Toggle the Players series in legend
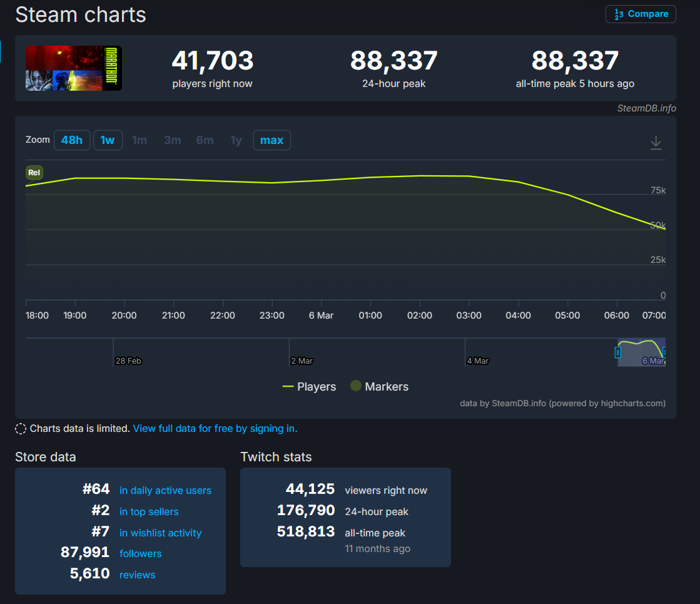Image resolution: width=700 pixels, height=604 pixels. 310,386
